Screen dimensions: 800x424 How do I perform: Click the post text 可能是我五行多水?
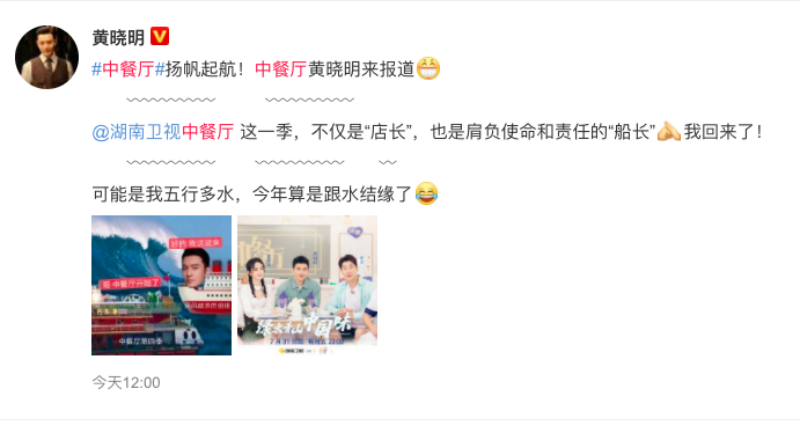click(163, 194)
